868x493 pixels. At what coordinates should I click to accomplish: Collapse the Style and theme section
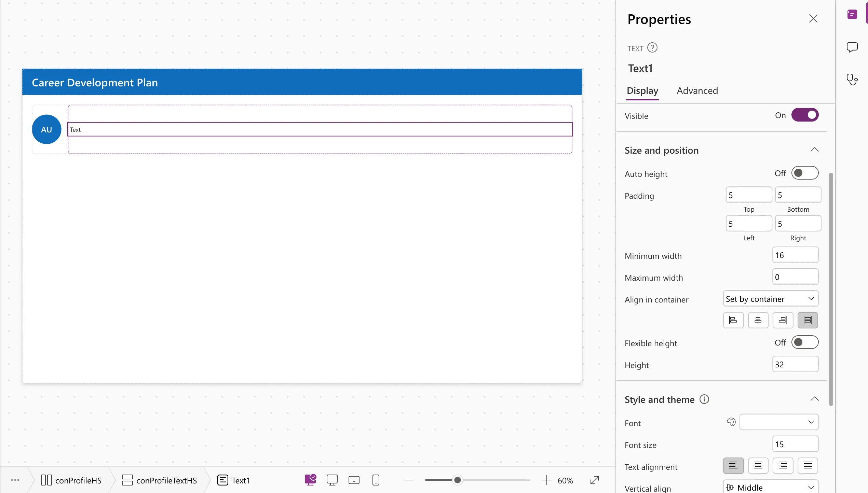pyautogui.click(x=814, y=399)
